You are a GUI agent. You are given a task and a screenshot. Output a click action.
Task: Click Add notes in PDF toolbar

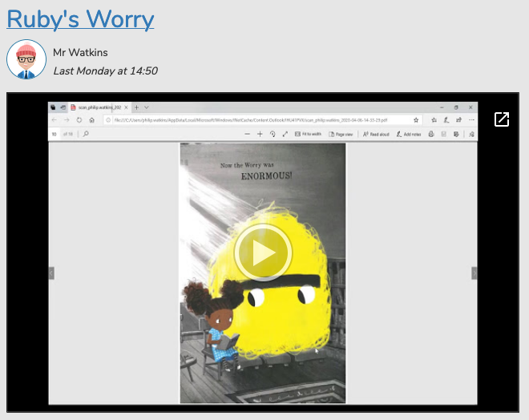(409, 134)
